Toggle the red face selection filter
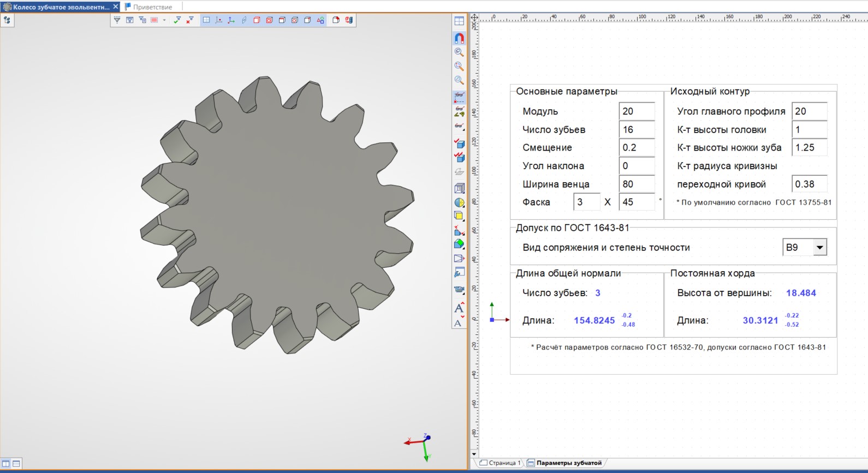 pos(257,20)
